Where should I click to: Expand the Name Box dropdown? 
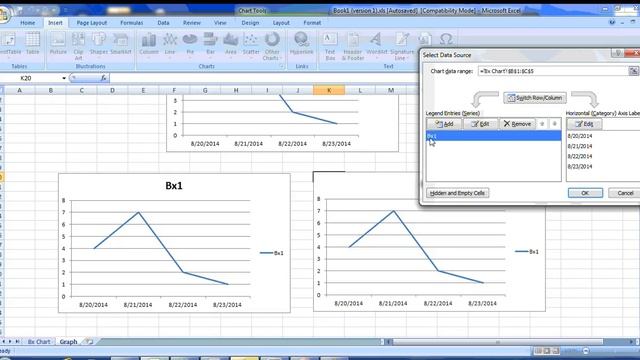click(x=64, y=78)
